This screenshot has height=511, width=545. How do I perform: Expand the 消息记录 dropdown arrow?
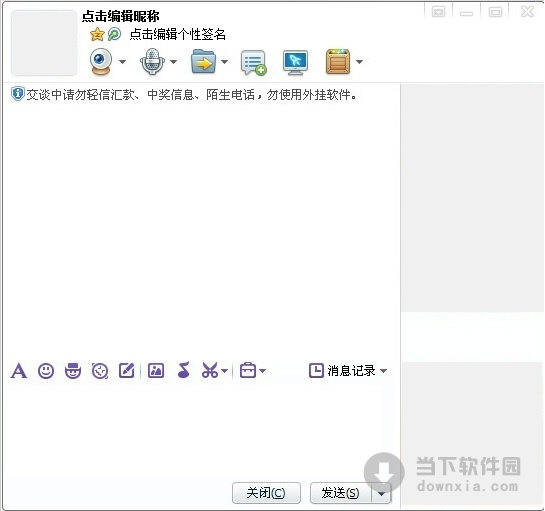[383, 371]
